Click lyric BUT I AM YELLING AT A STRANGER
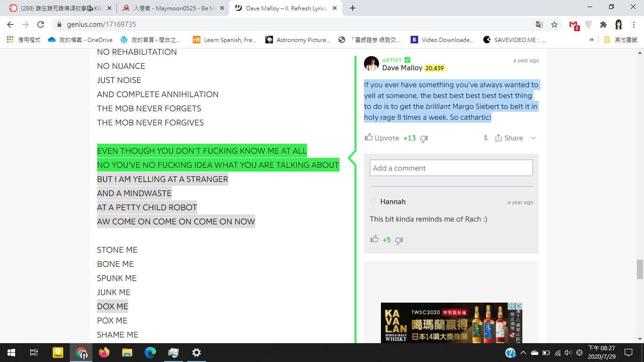The width and height of the screenshot is (644, 362). (x=163, y=179)
